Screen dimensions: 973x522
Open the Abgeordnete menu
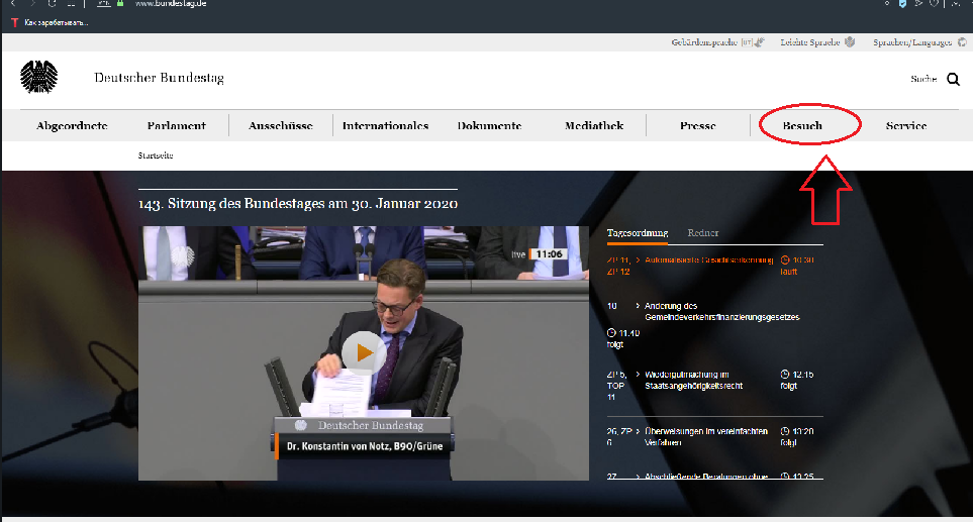(72, 125)
